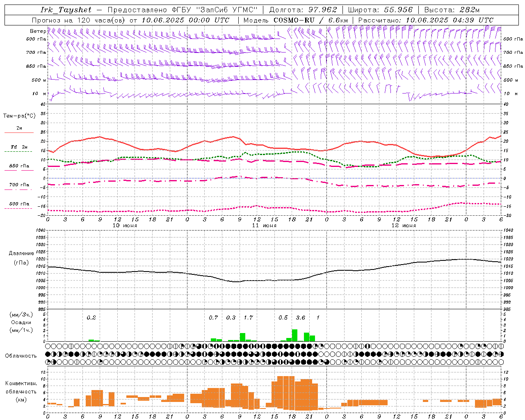The width and height of the screenshot is (525, 420).
Task: Click the Долгота: 97.962 value
Action: (303, 10)
